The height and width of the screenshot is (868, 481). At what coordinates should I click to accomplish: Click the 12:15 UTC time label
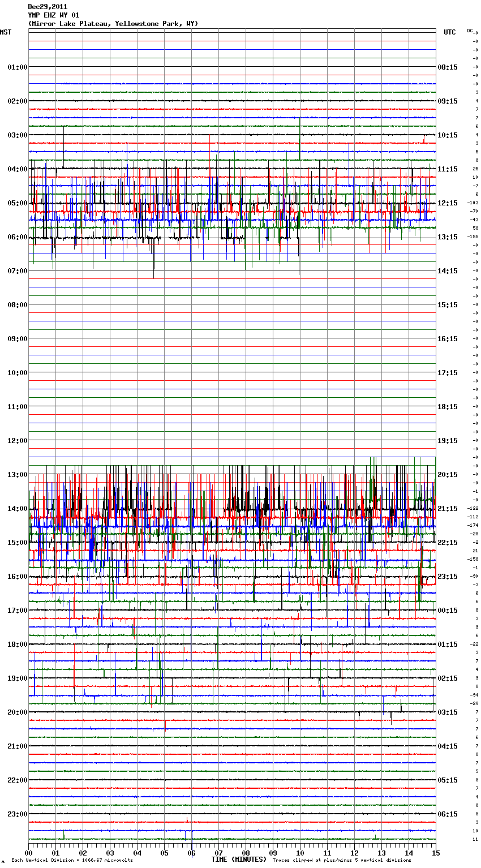tap(448, 203)
